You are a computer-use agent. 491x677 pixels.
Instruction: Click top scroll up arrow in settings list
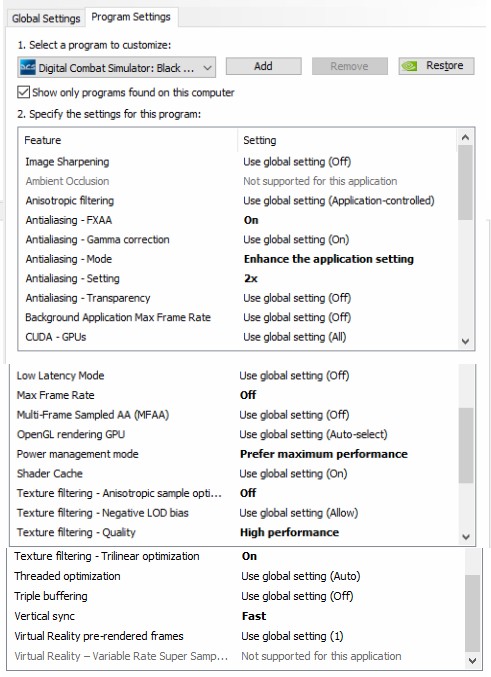[x=465, y=138]
